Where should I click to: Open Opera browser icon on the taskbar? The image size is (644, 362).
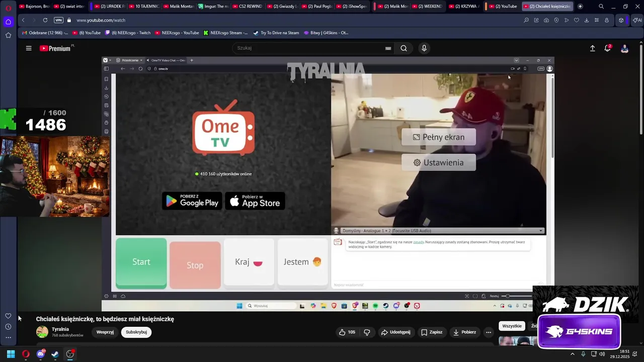26,354
